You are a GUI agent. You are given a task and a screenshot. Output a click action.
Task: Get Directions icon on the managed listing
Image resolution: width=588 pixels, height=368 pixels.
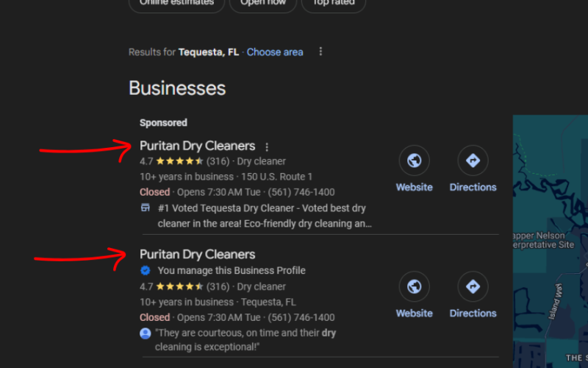pos(473,287)
